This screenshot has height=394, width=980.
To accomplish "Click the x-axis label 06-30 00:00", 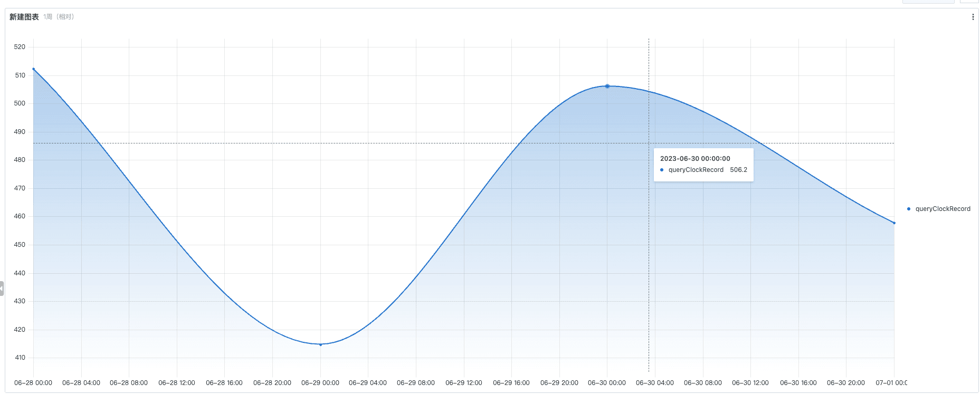I will [x=607, y=383].
